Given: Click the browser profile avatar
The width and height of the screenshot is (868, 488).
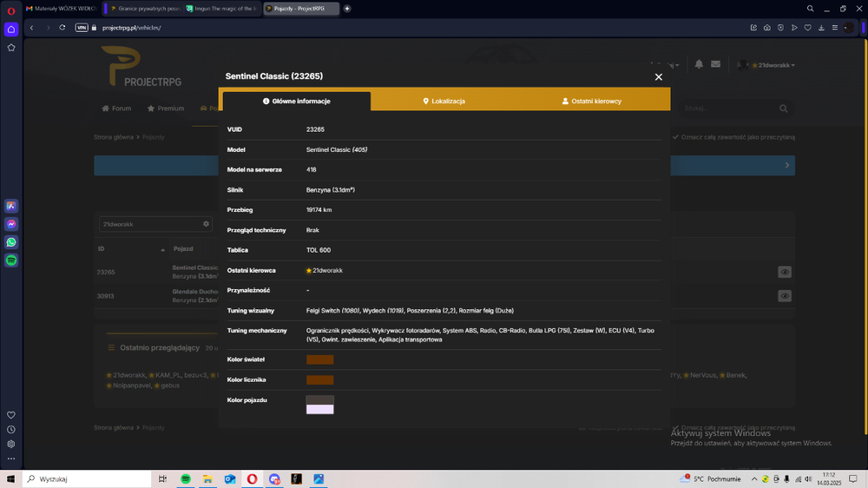Looking at the screenshot, I should click(849, 28).
